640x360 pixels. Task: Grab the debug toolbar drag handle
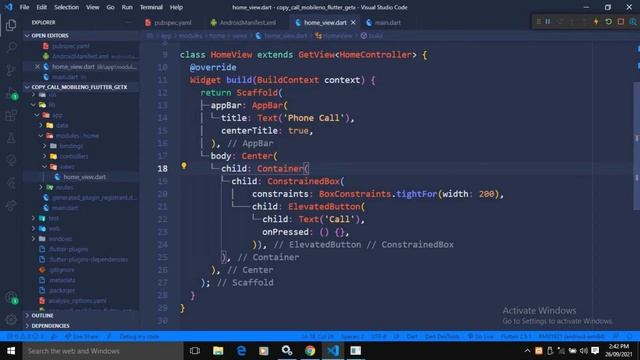click(539, 22)
